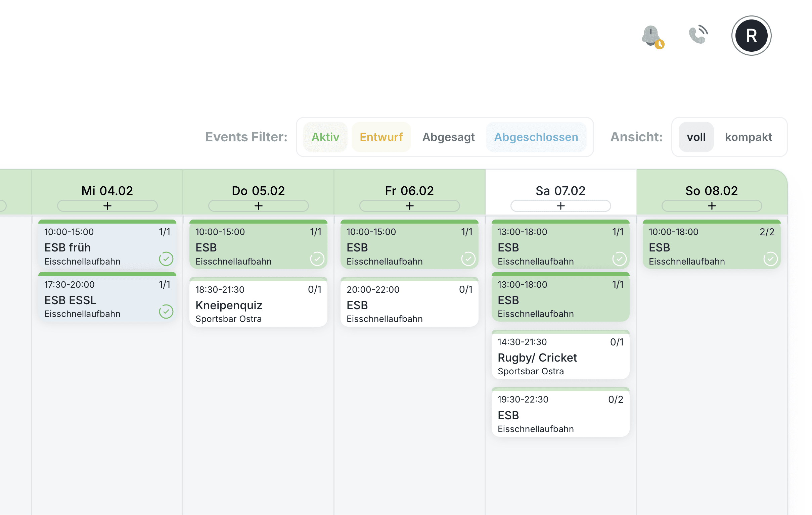Toggle the Aktiv events filter
Image resolution: width=812 pixels, height=515 pixels.
325,137
